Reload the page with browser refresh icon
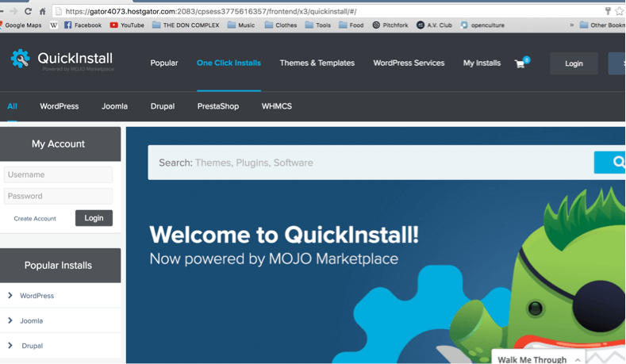 click(28, 11)
